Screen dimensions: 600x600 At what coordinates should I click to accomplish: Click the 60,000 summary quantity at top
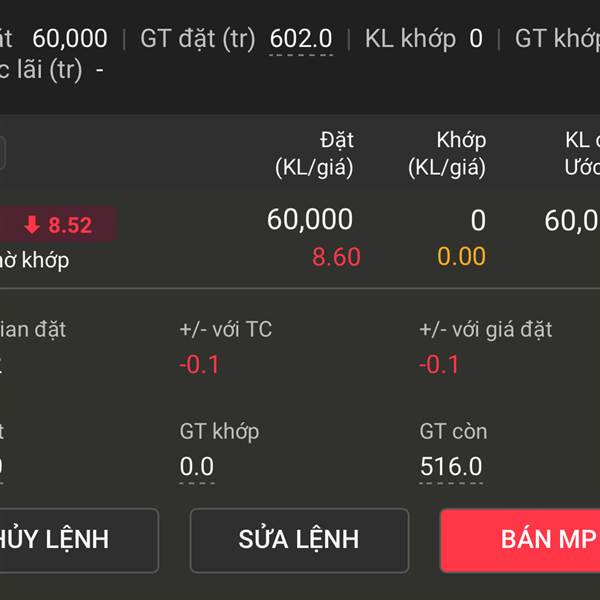click(x=70, y=39)
